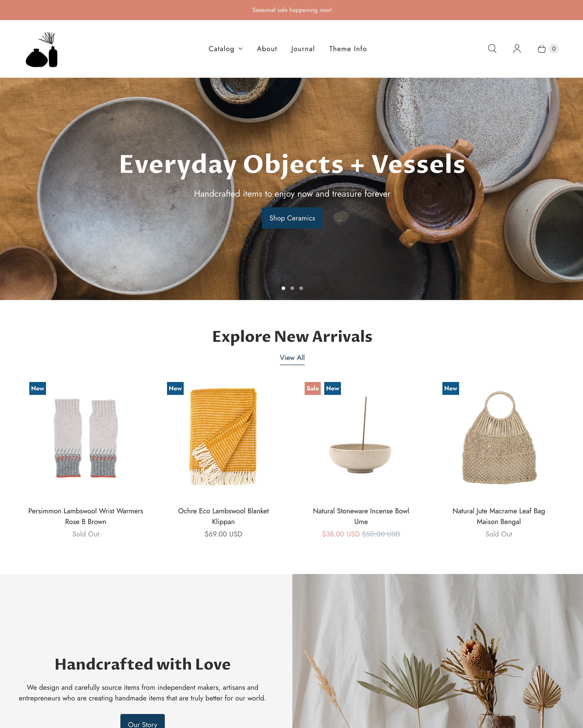Click the New badge on Macrame Leaf Bag
This screenshot has height=728, width=583.
(x=450, y=388)
